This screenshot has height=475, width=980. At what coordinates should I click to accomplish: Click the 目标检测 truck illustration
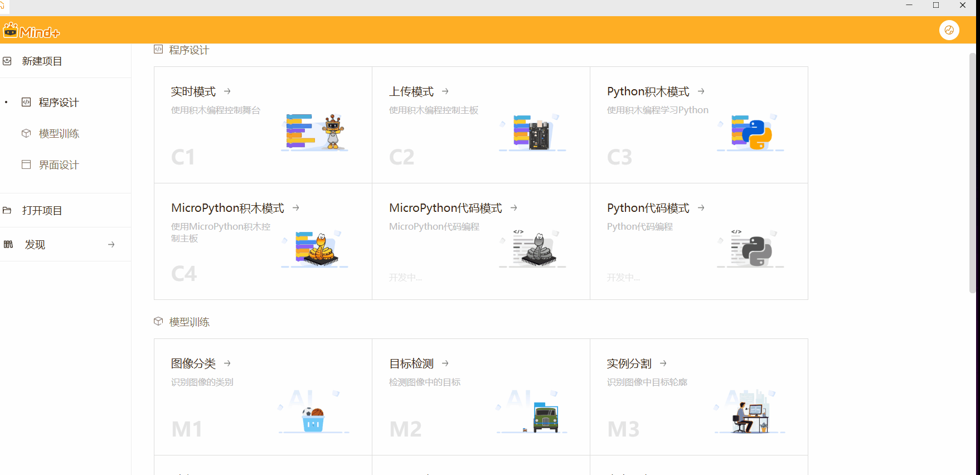[532, 412]
